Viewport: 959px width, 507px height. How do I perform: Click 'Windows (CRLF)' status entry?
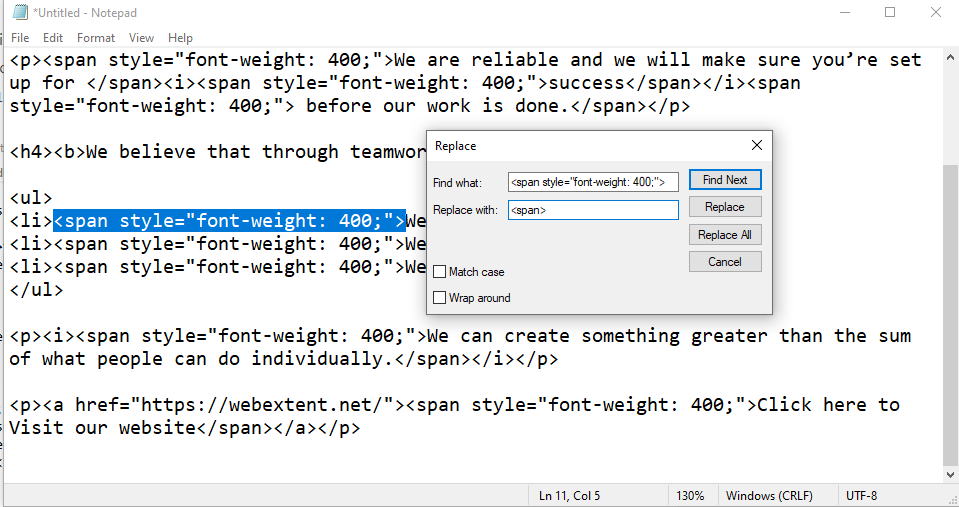(769, 496)
